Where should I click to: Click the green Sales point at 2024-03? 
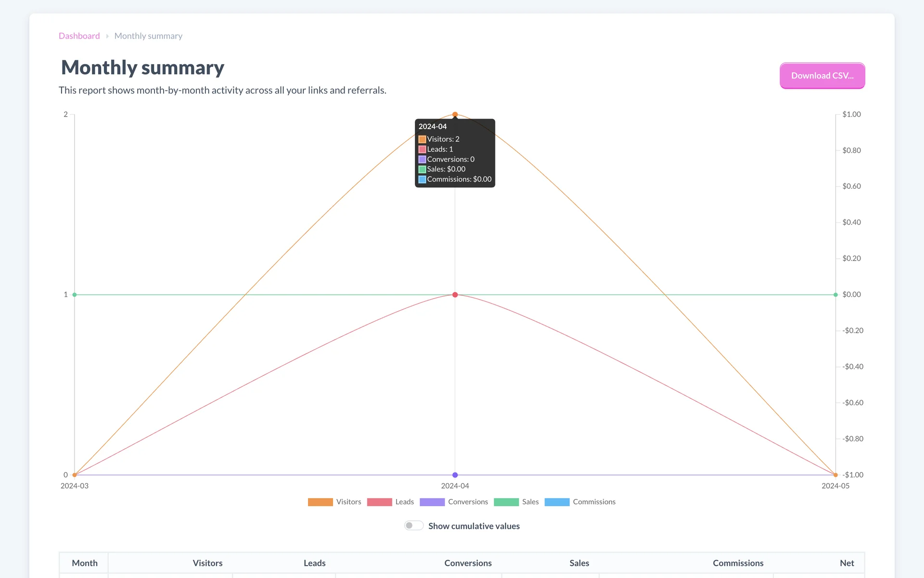click(x=75, y=295)
